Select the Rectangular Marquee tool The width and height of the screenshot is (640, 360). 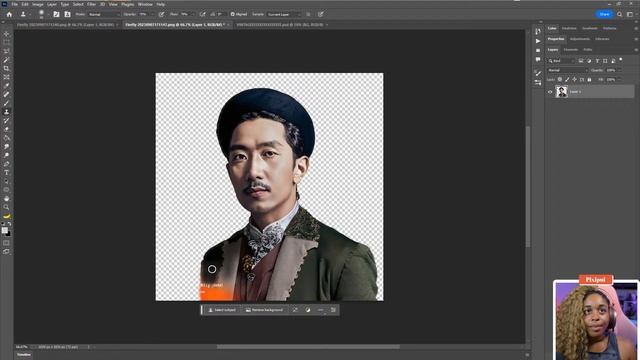pos(6,42)
